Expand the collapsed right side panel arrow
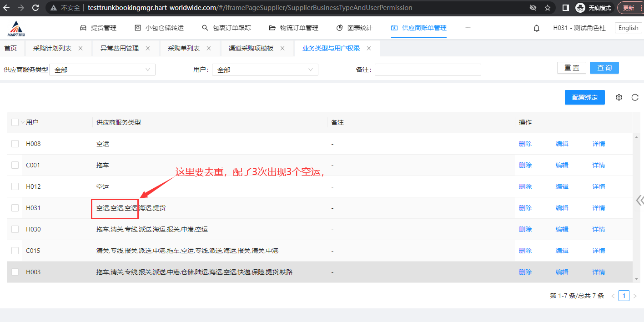This screenshot has width=644, height=322. pos(639,201)
